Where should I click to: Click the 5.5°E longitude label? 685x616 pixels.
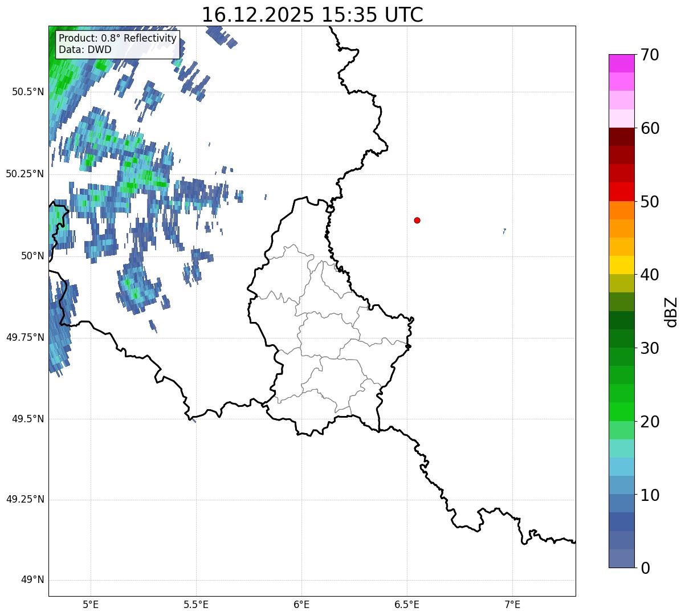pyautogui.click(x=196, y=605)
